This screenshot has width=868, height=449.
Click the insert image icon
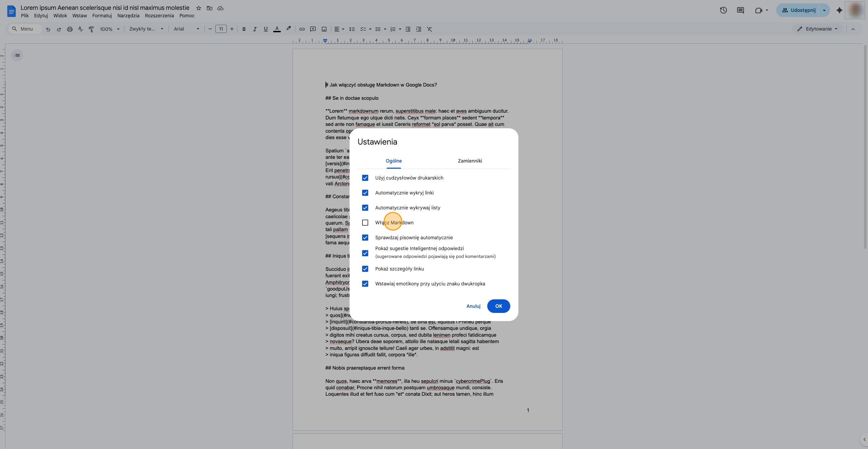pyautogui.click(x=324, y=29)
